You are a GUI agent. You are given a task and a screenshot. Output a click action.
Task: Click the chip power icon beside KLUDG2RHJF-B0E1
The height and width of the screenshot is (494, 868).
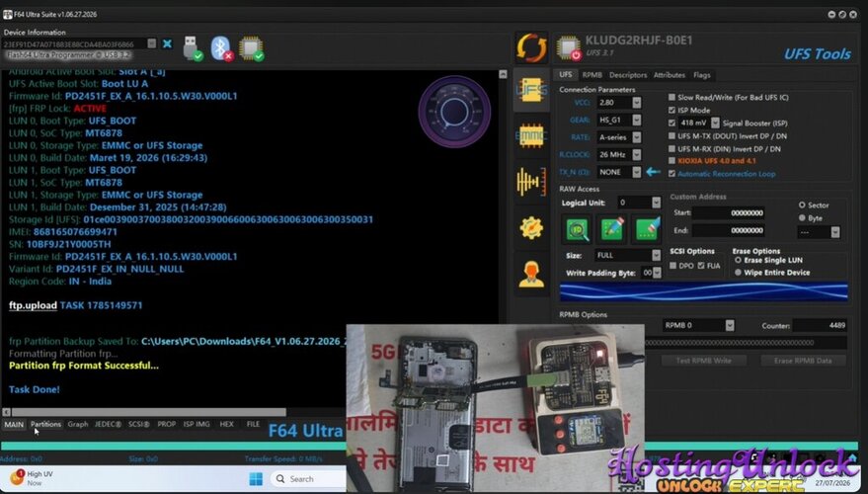(569, 47)
